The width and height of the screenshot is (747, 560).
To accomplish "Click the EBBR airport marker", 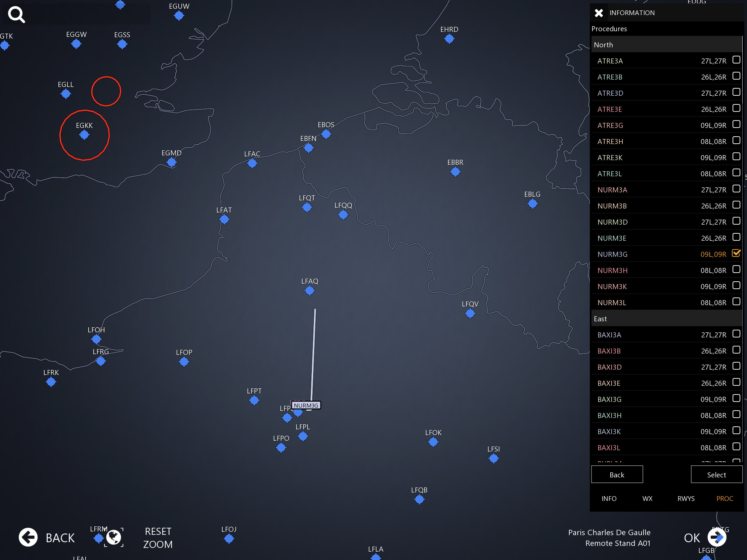I will pos(455,172).
